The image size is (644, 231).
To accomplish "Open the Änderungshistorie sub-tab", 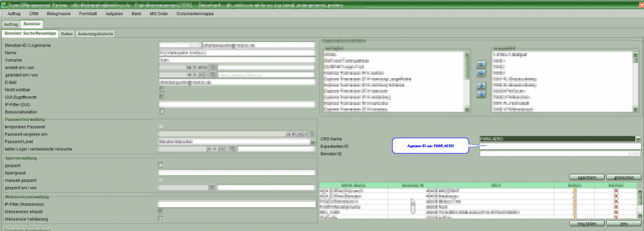I will pos(96,34).
